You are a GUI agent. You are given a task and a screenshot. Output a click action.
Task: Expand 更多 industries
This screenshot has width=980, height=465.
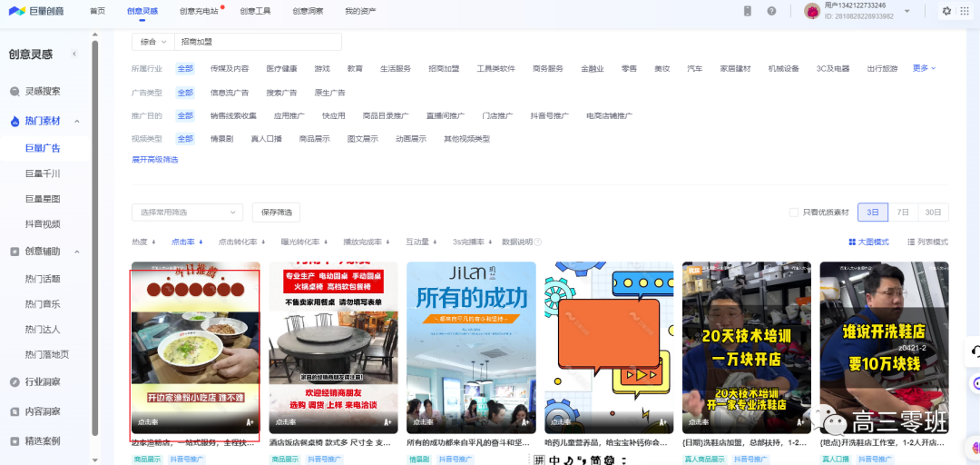[925, 68]
